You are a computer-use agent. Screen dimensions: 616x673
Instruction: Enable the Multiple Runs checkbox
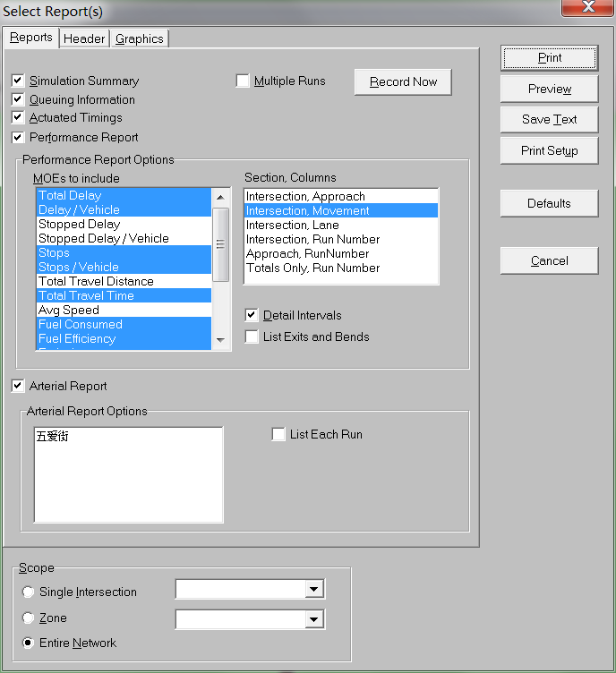(x=243, y=81)
